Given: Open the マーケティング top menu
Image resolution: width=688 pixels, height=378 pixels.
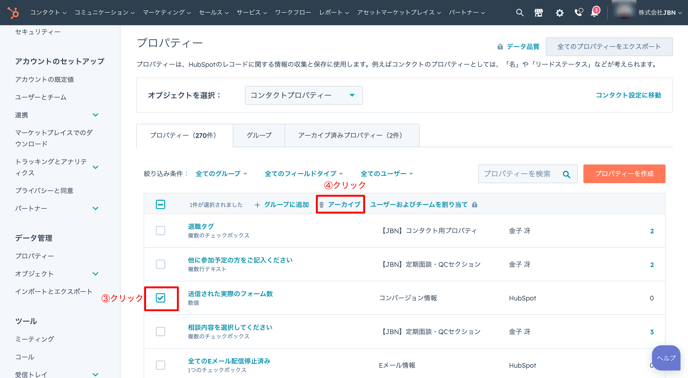Looking at the screenshot, I should [x=167, y=13].
